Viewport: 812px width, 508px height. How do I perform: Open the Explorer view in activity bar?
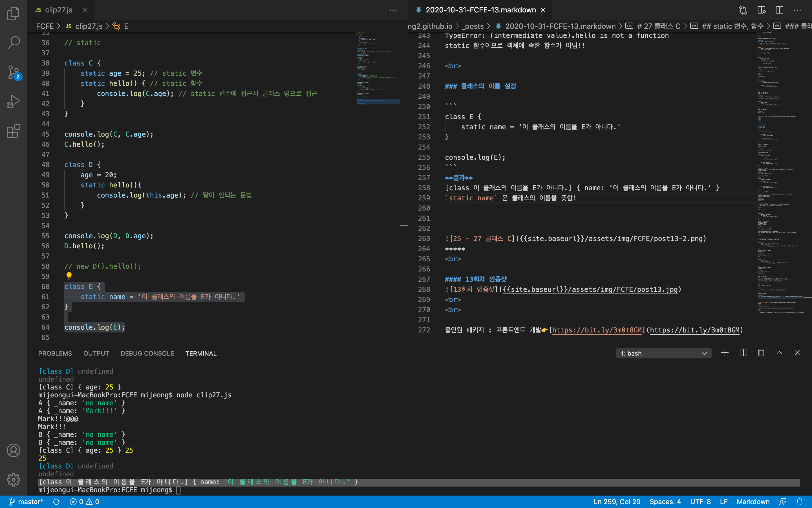point(14,14)
